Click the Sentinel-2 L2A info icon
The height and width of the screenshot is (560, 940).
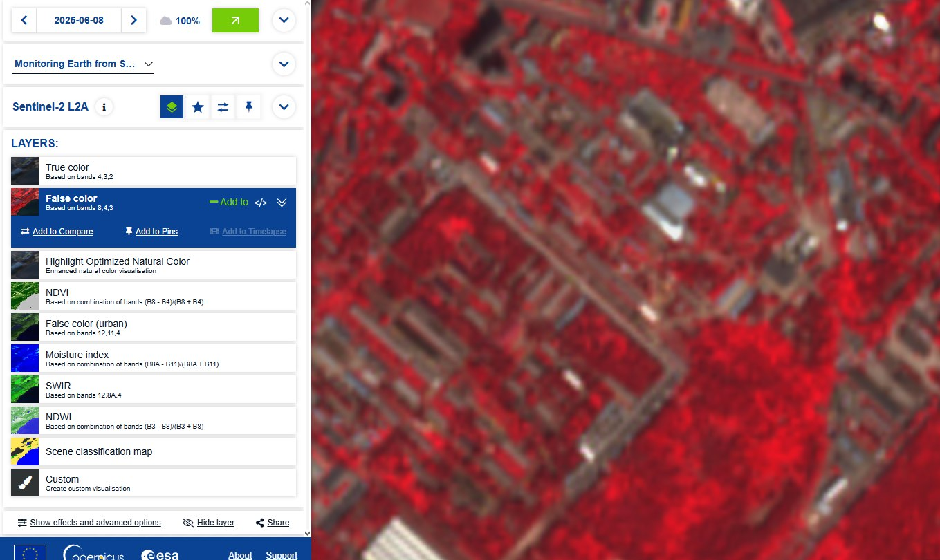(x=104, y=107)
